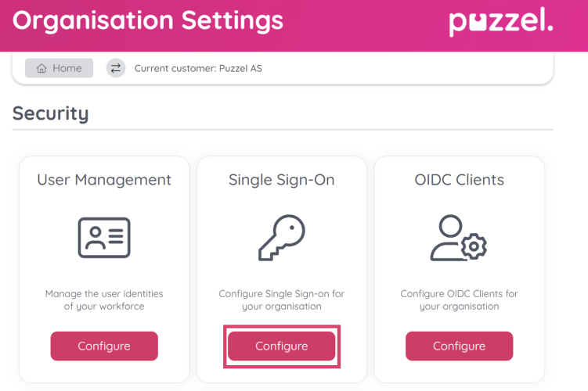Select the Single Sign-On key icon
Viewport: 588px width, 391px height.
pos(282,238)
